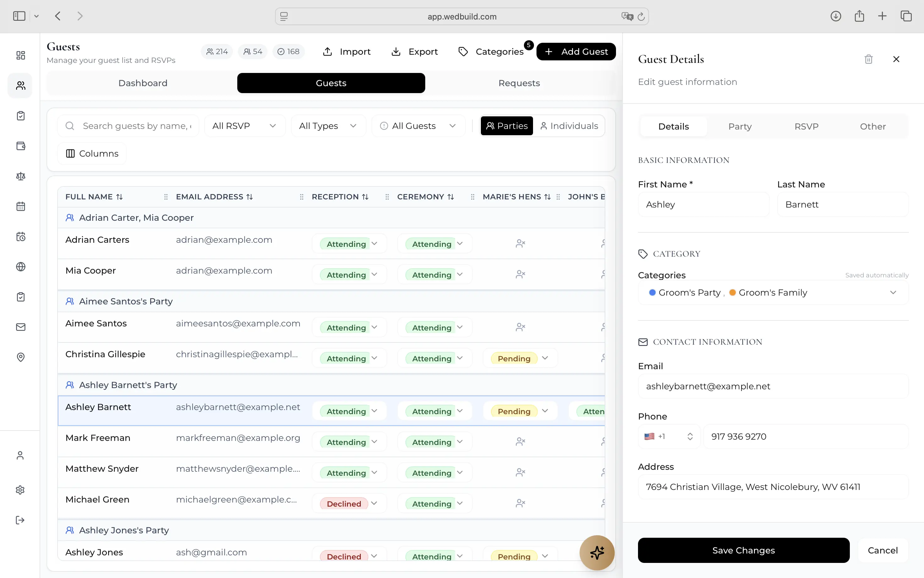Open the user profile icon in sidebar
The width and height of the screenshot is (924, 578).
(x=20, y=455)
